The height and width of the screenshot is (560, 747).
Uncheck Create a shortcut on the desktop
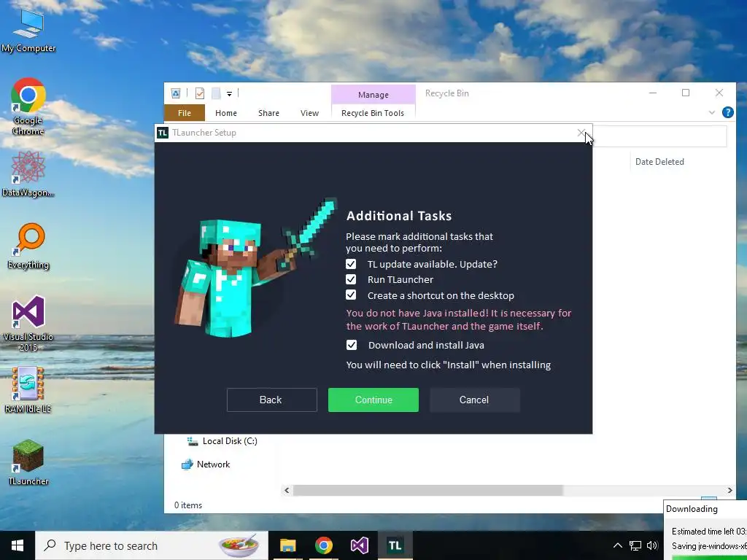click(351, 295)
